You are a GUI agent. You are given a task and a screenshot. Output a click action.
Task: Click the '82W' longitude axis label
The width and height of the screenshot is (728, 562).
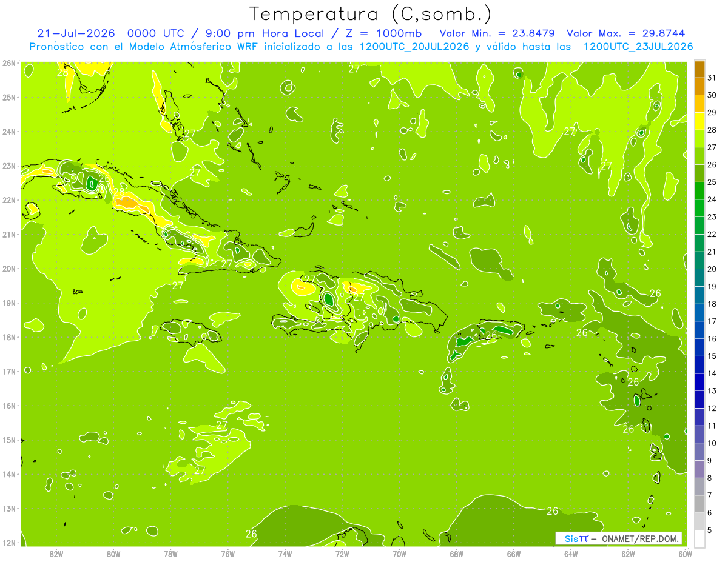point(56,554)
